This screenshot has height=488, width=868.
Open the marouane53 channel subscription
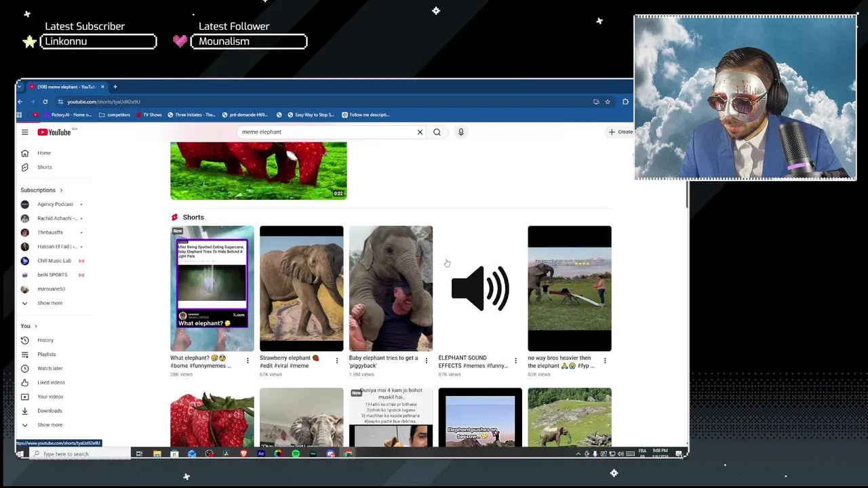pyautogui.click(x=52, y=289)
